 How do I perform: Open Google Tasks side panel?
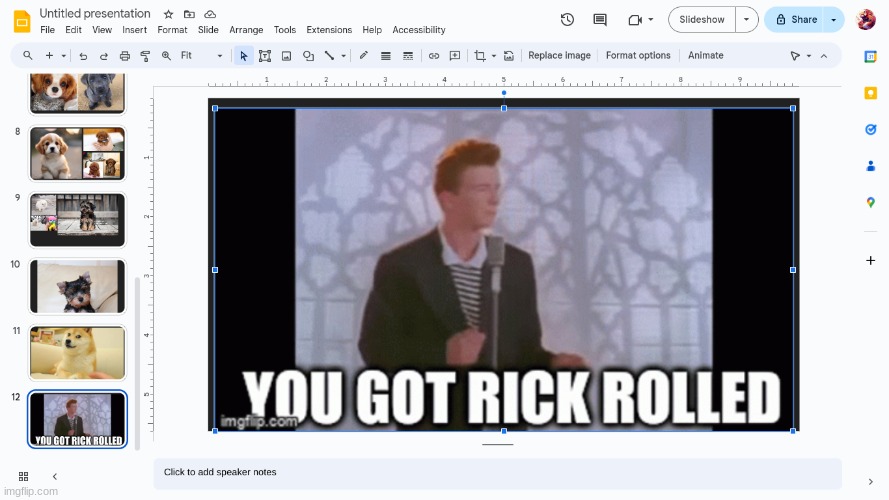click(870, 130)
